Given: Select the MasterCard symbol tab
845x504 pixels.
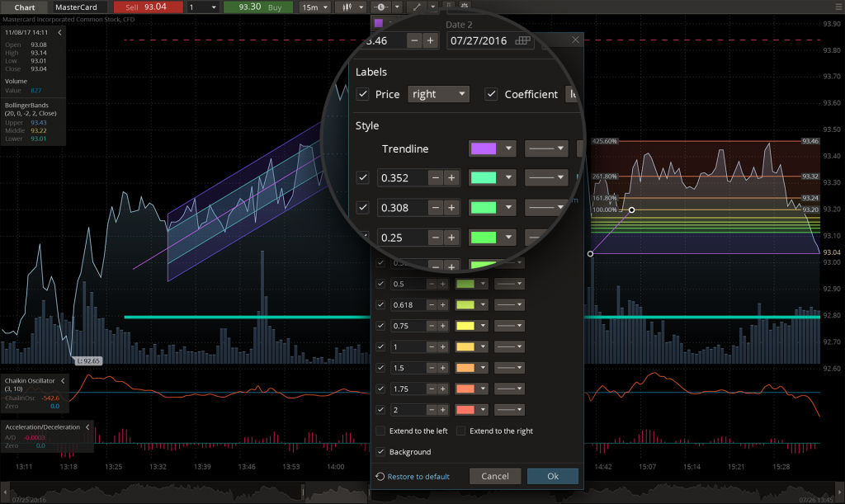Looking at the screenshot, I should tap(76, 7).
